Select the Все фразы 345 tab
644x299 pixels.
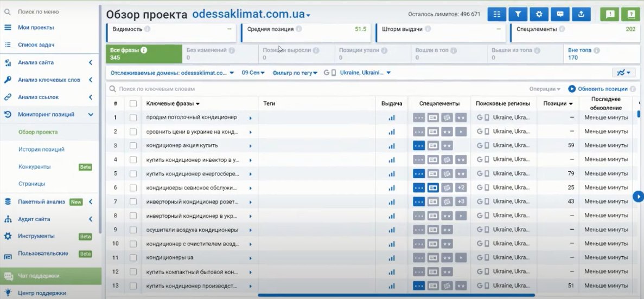pyautogui.click(x=144, y=54)
